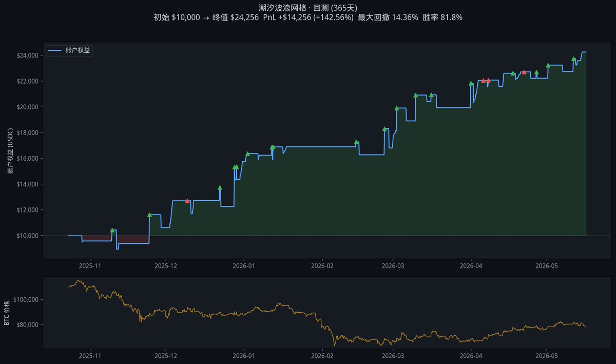Select the PnL +$14,256 (+142.56%) text
The image size is (616, 364).
click(308, 17)
